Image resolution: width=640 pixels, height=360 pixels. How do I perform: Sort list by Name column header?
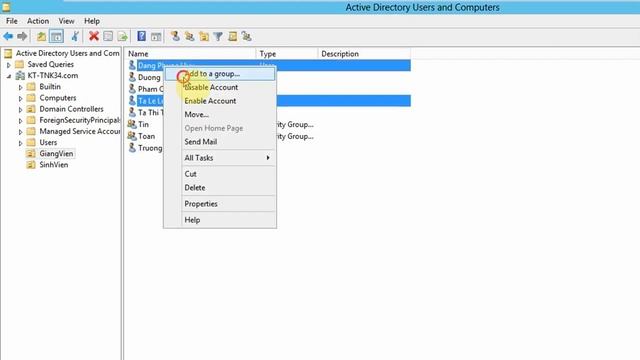click(x=190, y=54)
